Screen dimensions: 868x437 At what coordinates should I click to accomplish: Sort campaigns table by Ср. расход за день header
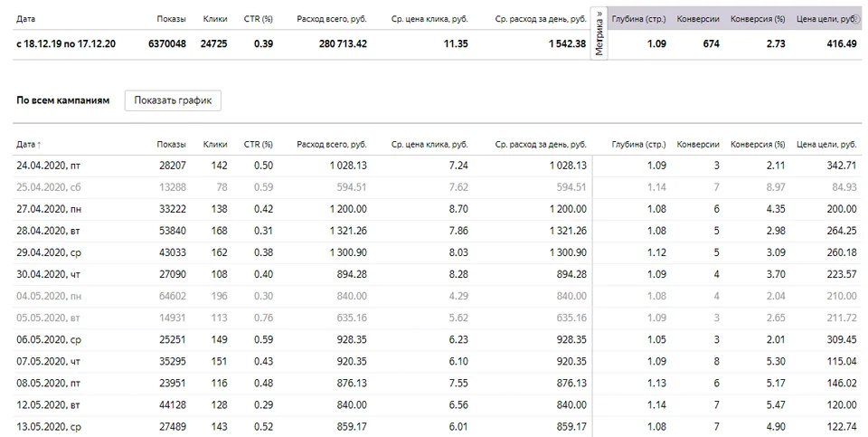[541, 144]
